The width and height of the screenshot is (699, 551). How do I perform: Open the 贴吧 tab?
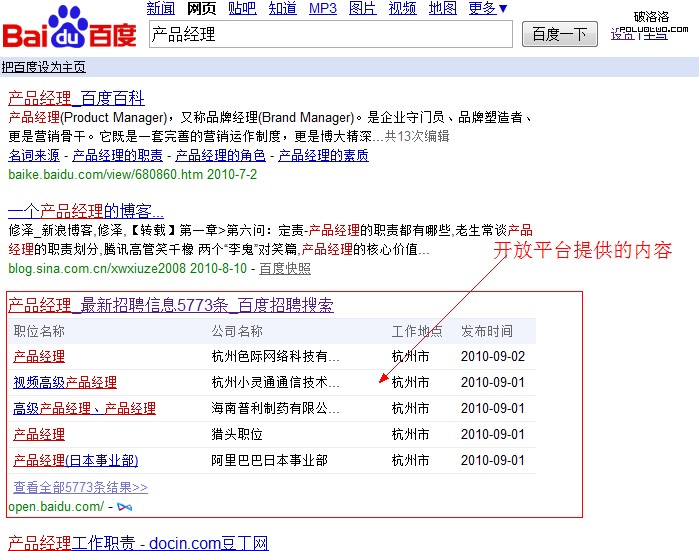[x=242, y=8]
